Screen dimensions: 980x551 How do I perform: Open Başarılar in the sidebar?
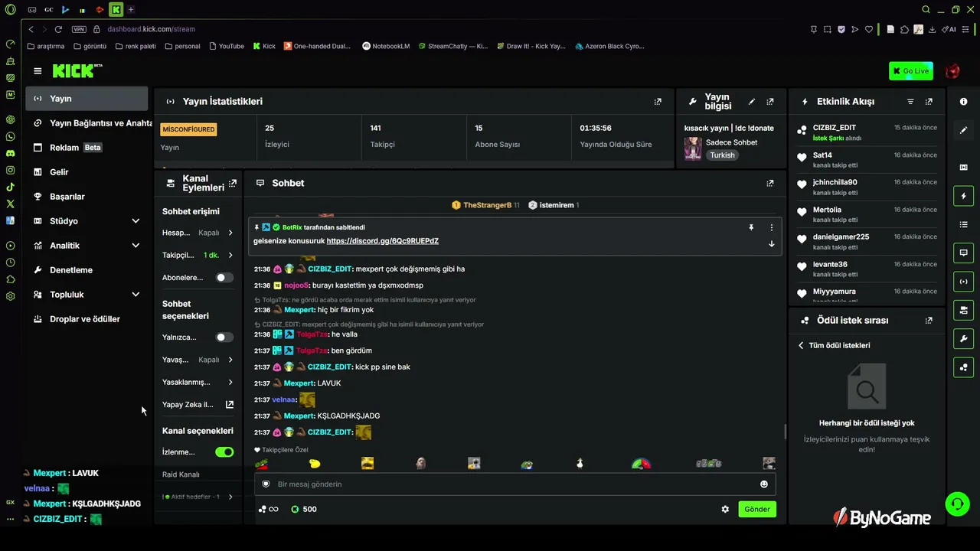coord(87,197)
